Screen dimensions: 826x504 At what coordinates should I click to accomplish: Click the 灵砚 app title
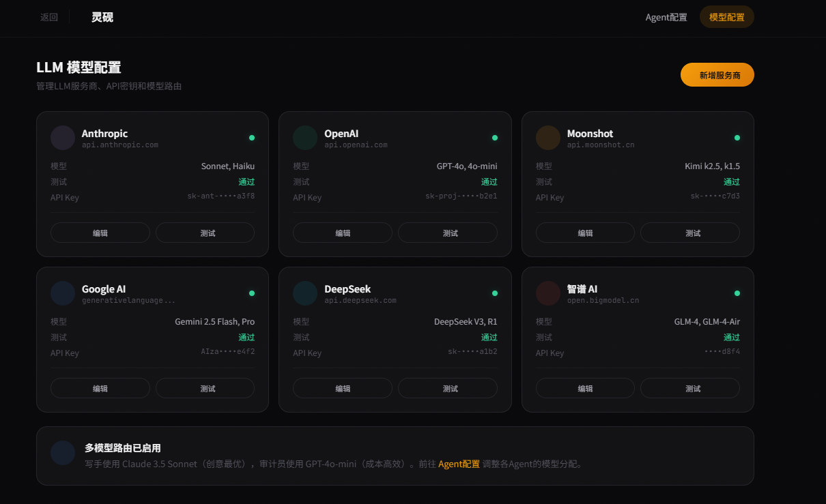[x=102, y=17]
